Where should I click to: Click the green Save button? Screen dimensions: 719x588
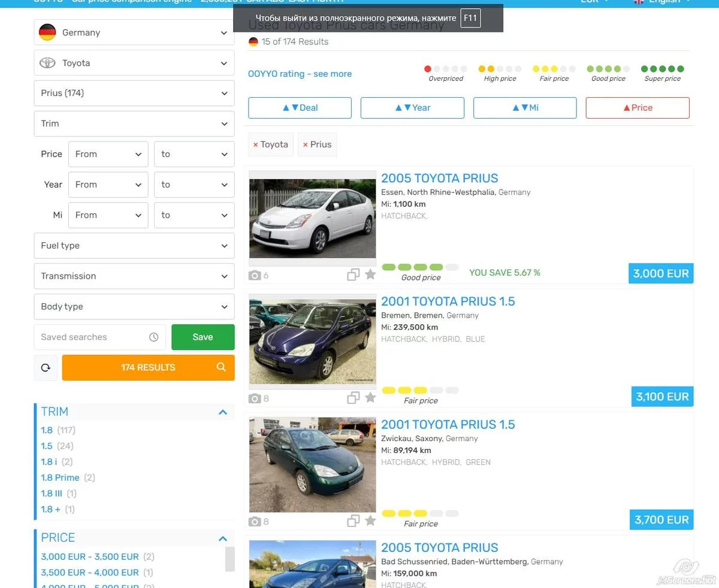click(x=203, y=337)
